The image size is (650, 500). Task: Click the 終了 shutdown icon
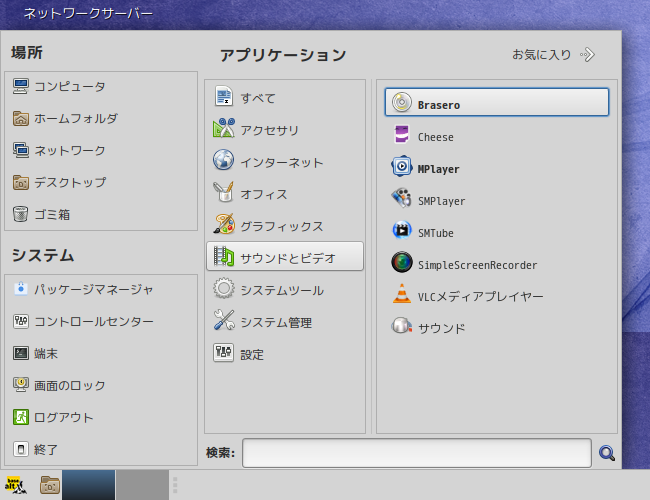pyautogui.click(x=21, y=449)
